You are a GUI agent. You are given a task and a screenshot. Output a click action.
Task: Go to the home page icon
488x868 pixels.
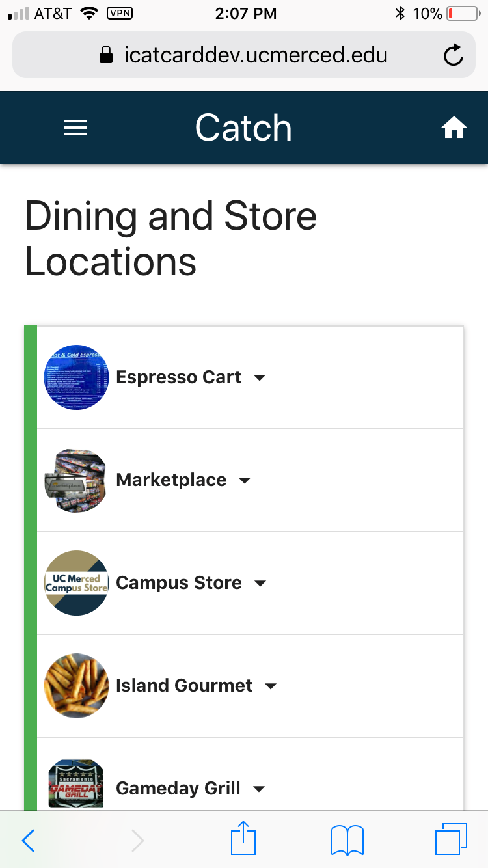click(x=454, y=128)
